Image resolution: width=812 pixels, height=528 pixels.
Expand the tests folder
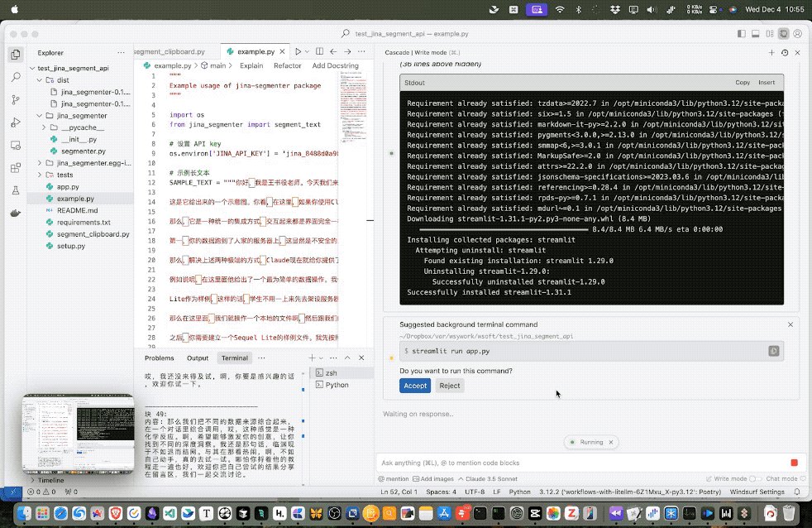(64, 175)
